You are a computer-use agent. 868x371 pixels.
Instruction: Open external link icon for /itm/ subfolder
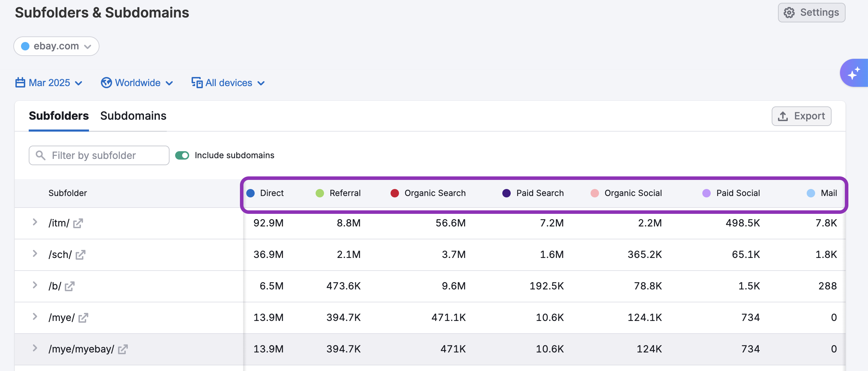[78, 223]
